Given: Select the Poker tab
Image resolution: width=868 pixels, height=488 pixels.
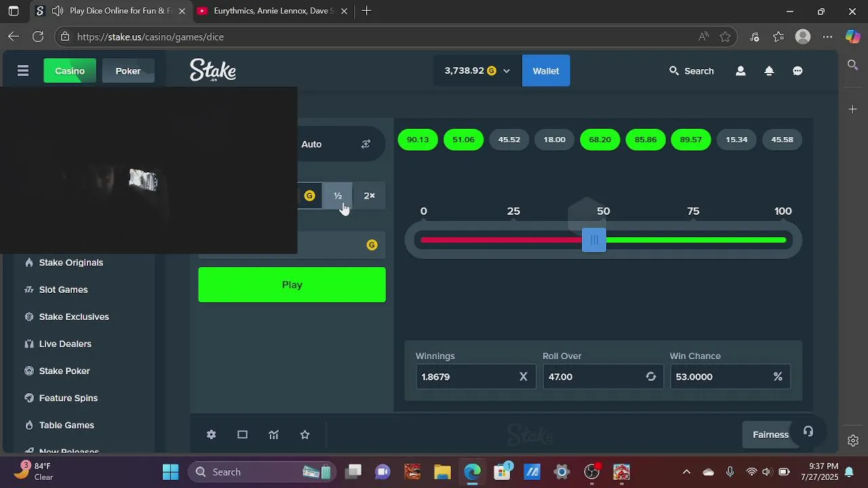Looking at the screenshot, I should [x=128, y=70].
